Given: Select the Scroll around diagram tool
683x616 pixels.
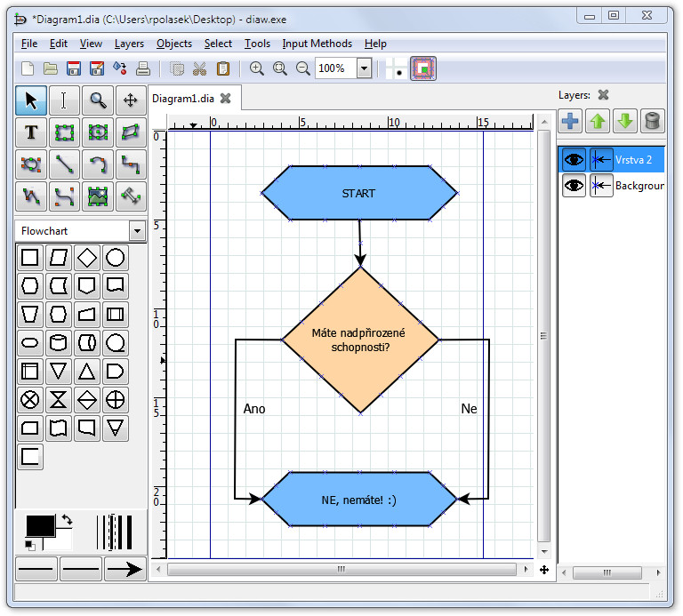Looking at the screenshot, I should 131,100.
